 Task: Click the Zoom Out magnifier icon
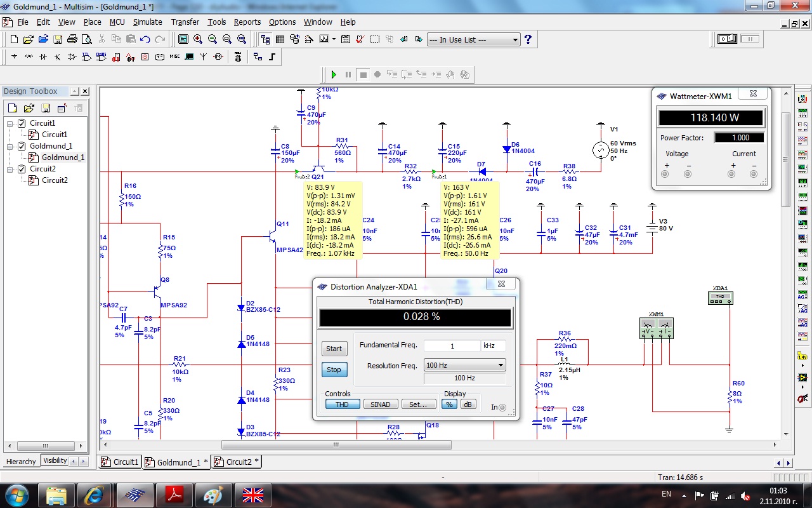pyautogui.click(x=213, y=39)
